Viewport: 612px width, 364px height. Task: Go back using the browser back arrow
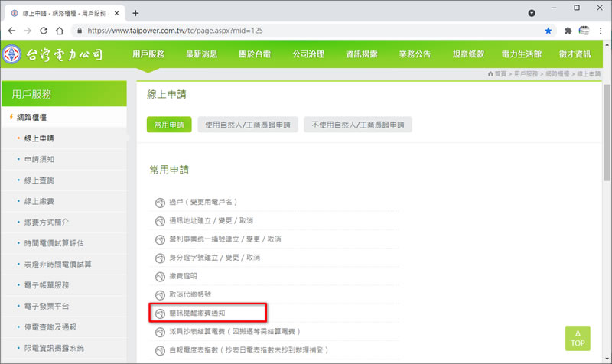click(x=11, y=31)
